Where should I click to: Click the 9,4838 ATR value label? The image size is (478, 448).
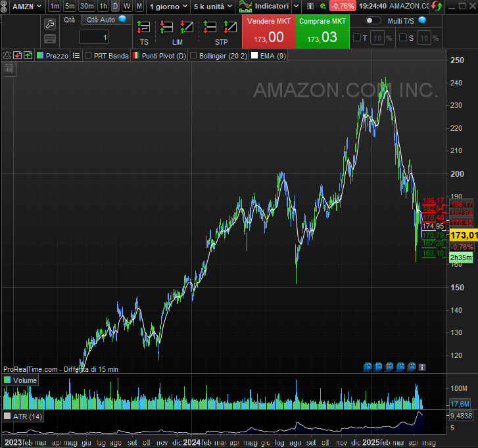461,416
